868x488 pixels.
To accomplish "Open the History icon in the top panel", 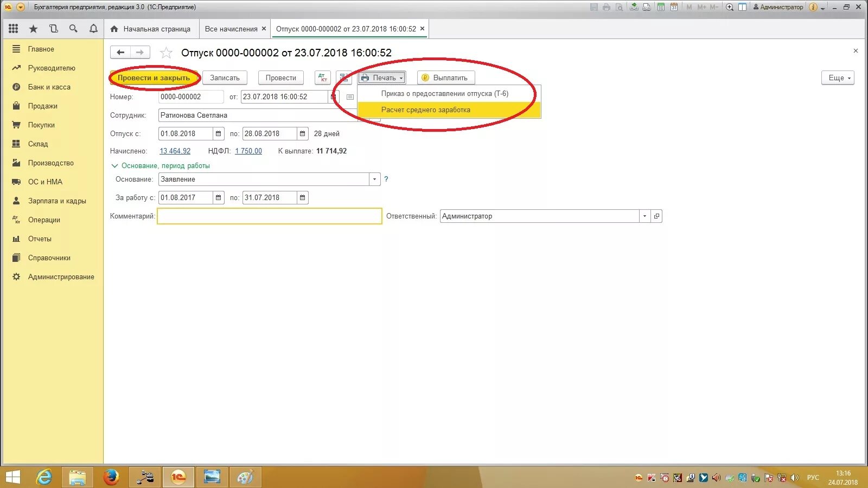I will (x=53, y=29).
